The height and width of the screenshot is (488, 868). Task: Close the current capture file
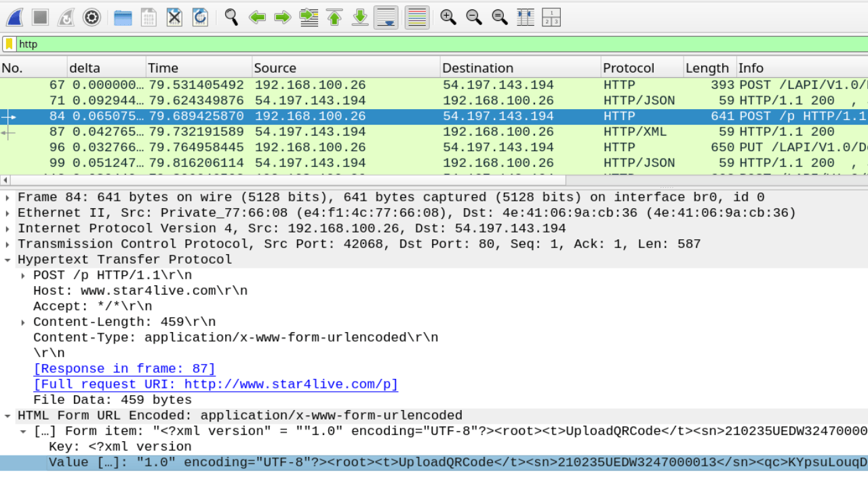pyautogui.click(x=174, y=18)
